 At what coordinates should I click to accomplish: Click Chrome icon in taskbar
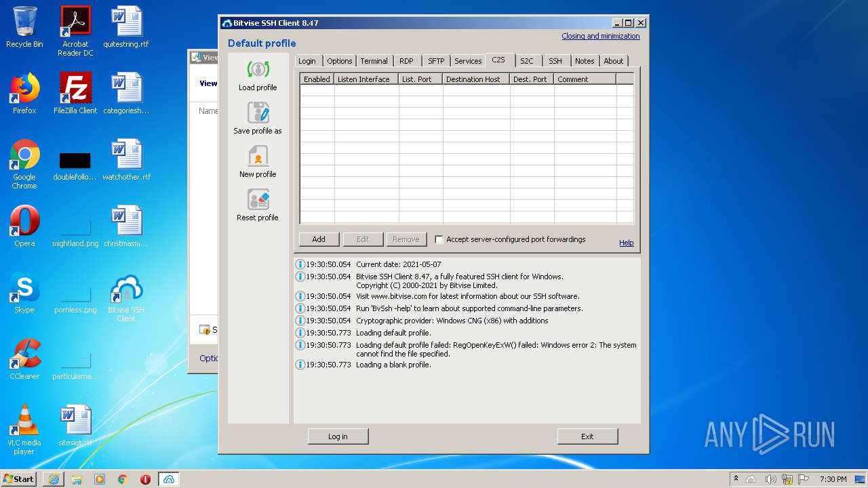click(x=123, y=479)
